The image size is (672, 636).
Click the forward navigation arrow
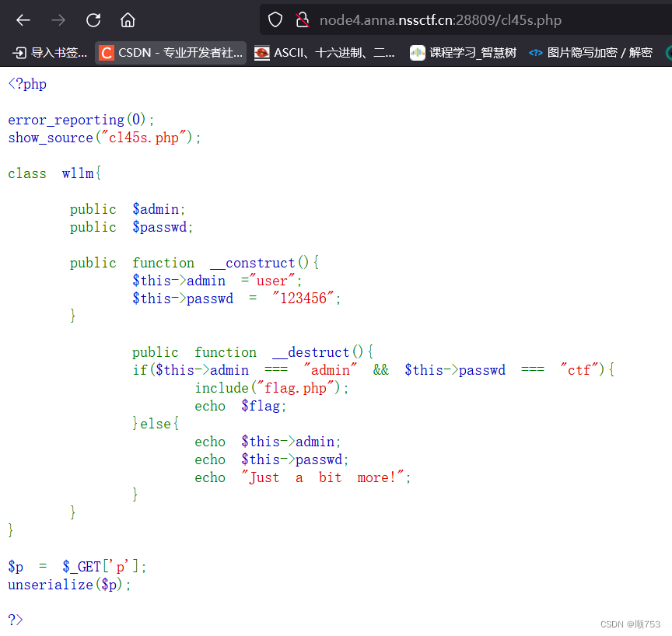point(58,20)
